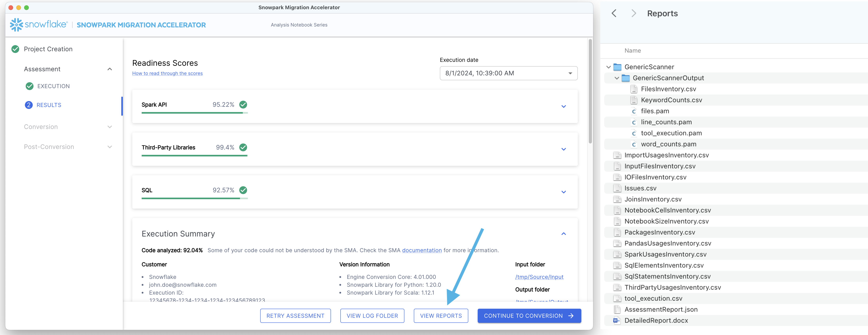Click the Finder back arrow icon

tap(614, 14)
